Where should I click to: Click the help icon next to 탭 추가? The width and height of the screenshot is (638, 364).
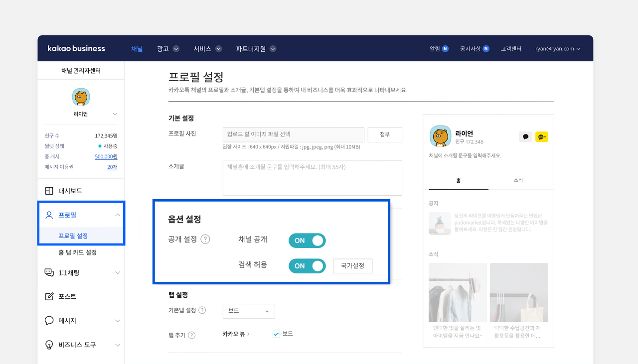(191, 335)
